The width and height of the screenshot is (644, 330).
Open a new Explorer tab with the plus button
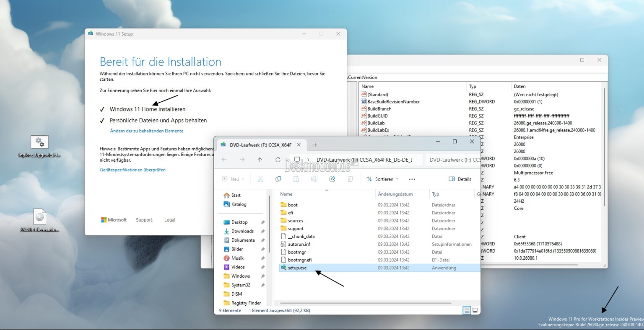[315, 144]
